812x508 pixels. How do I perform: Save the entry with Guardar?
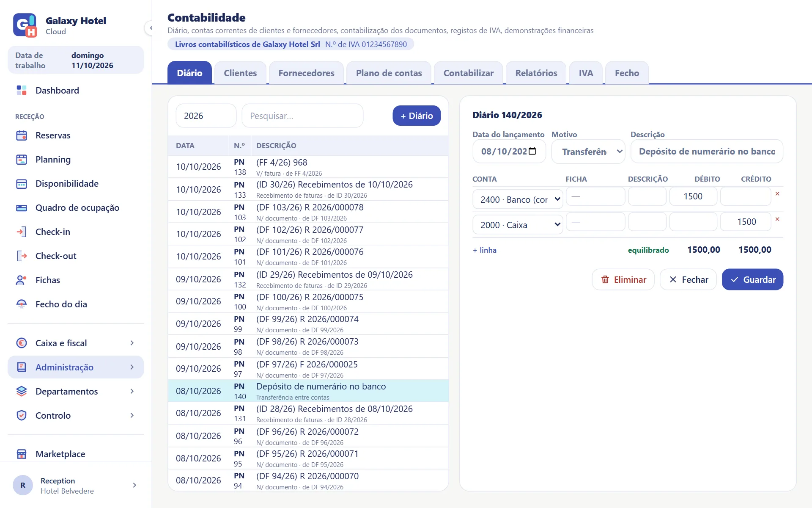(752, 279)
